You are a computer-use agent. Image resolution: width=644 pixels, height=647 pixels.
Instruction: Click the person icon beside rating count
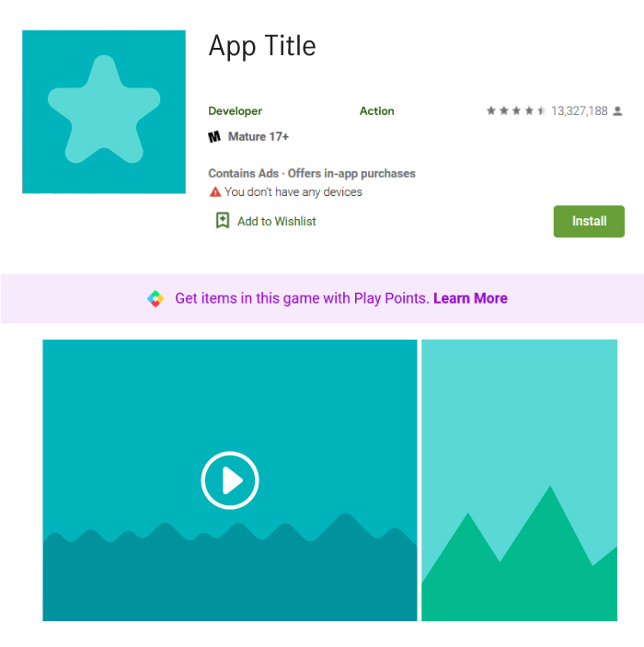pyautogui.click(x=617, y=111)
